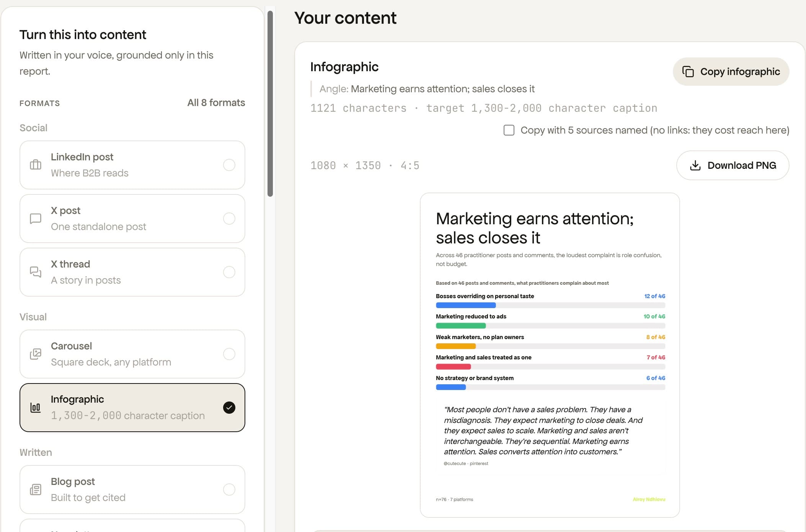Click the Carousel images icon
The image size is (806, 532).
36,354
